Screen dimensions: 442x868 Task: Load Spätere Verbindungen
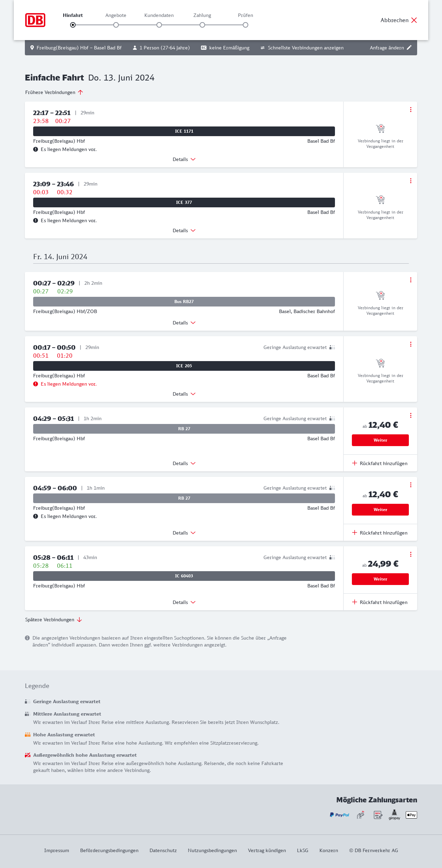(53, 620)
